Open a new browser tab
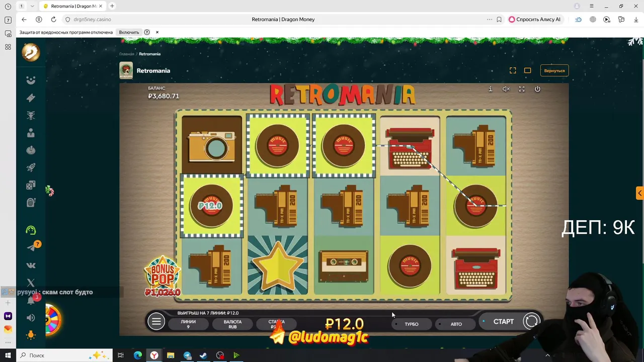 click(x=112, y=6)
